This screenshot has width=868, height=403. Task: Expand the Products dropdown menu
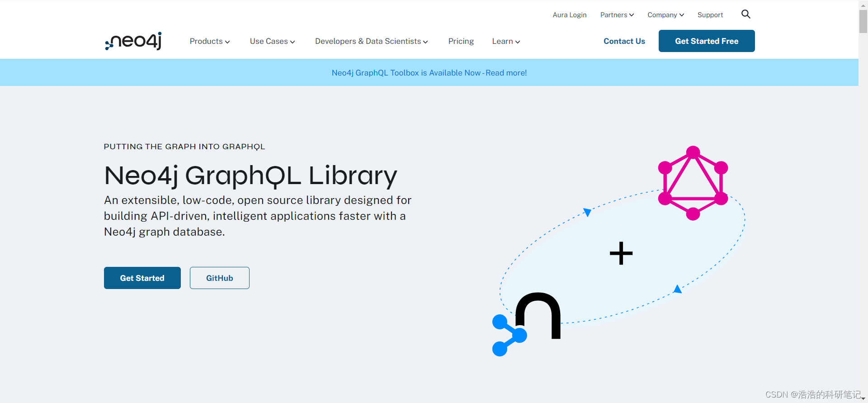(210, 41)
